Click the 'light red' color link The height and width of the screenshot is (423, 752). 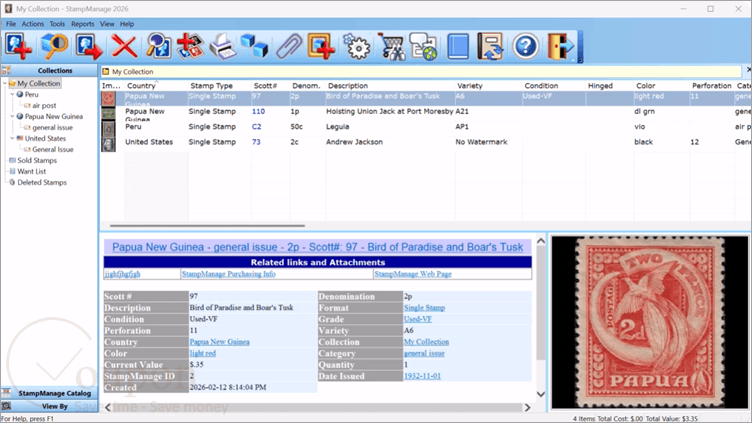click(203, 353)
